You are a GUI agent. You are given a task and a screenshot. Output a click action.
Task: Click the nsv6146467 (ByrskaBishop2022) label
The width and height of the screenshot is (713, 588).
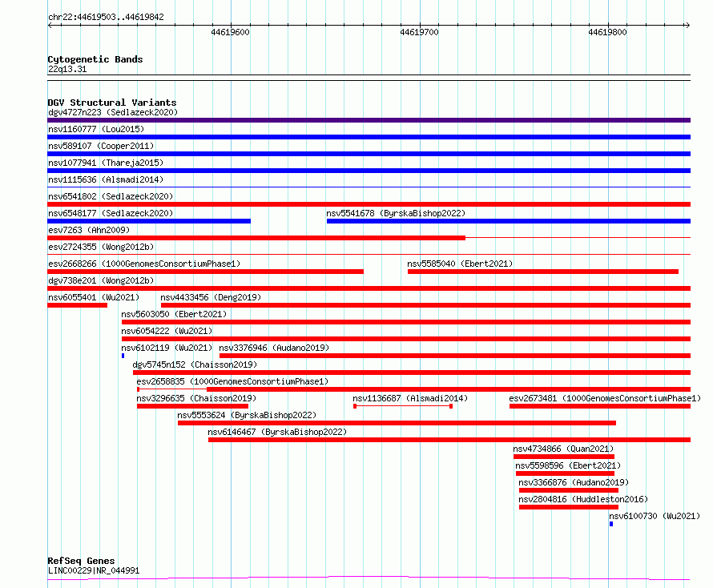click(x=277, y=432)
